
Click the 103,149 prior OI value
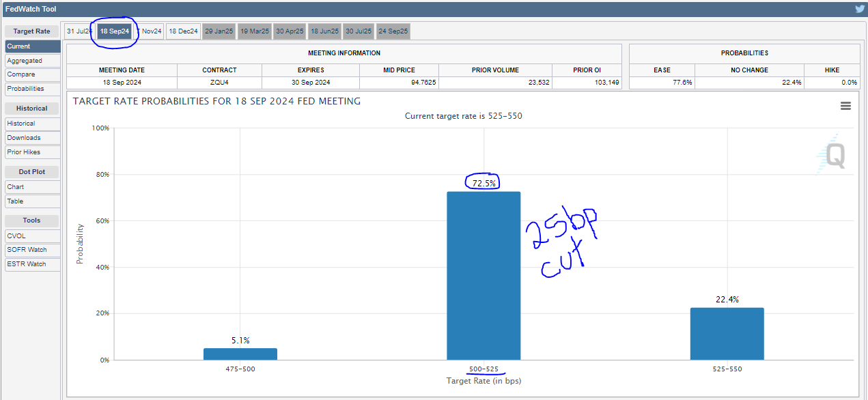(605, 83)
